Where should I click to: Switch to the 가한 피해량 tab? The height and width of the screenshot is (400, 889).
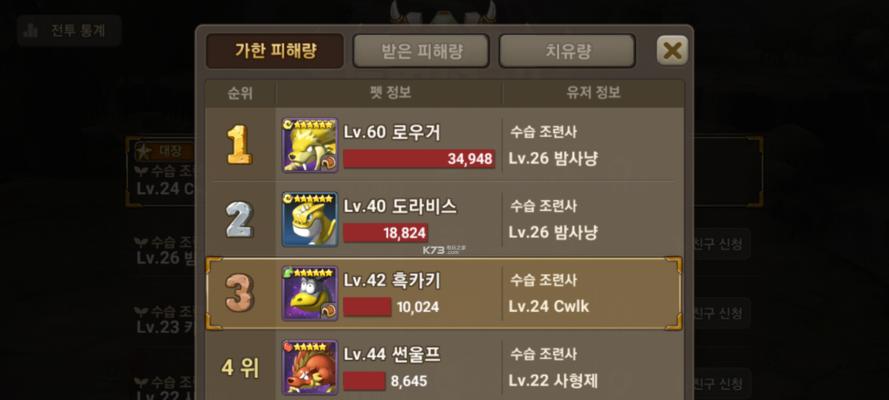[x=275, y=51]
